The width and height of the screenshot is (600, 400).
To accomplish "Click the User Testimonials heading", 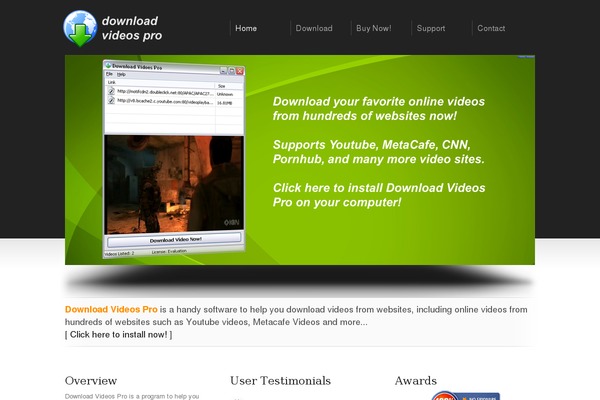I will coord(280,380).
